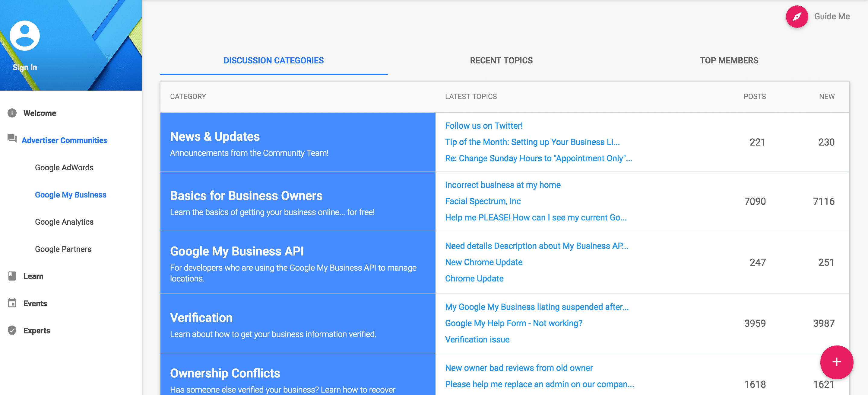Click the user avatar profile icon
Screen dimensions: 868x395
click(x=25, y=36)
